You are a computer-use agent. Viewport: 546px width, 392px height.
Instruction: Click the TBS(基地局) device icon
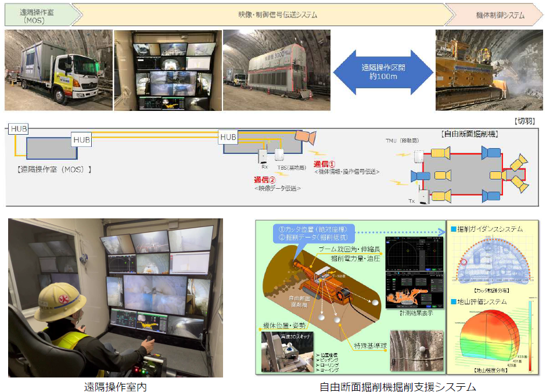[x=279, y=154]
